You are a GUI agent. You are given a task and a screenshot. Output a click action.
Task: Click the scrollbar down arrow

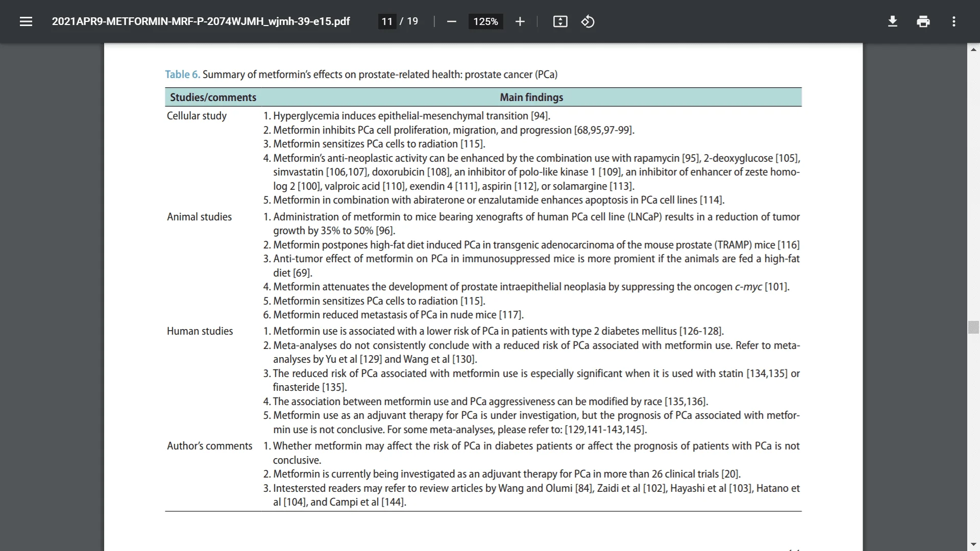[973, 544]
